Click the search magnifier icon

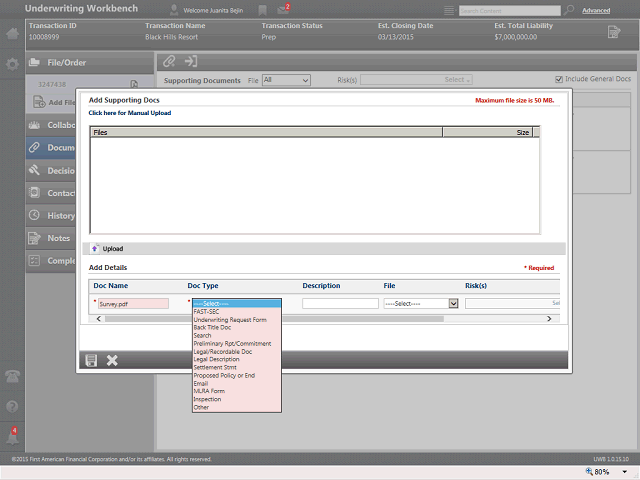569,10
